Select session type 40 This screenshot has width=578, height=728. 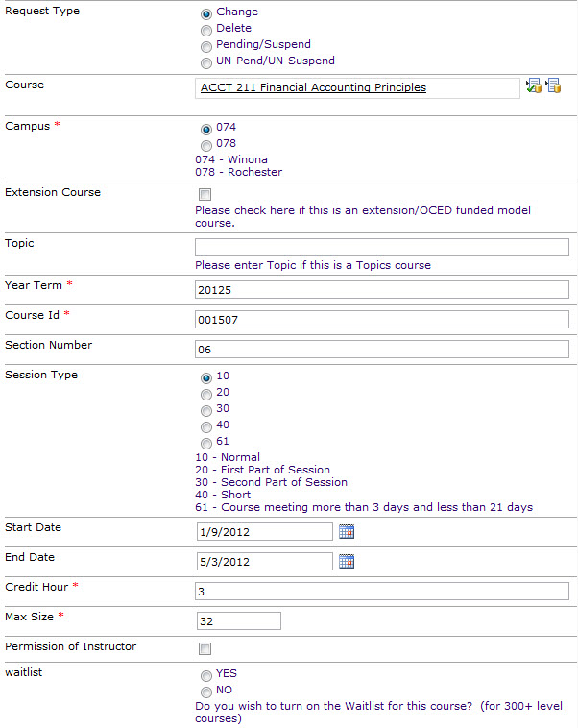tap(206, 427)
